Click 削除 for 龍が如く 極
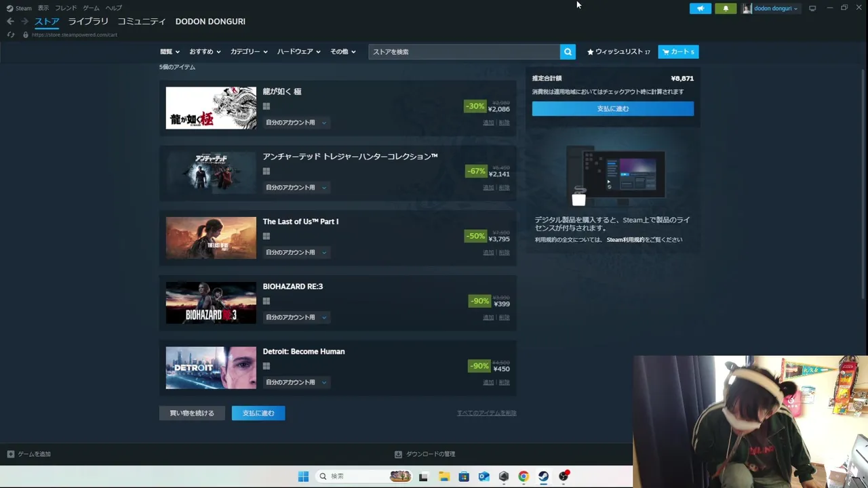This screenshot has width=868, height=488. (505, 123)
